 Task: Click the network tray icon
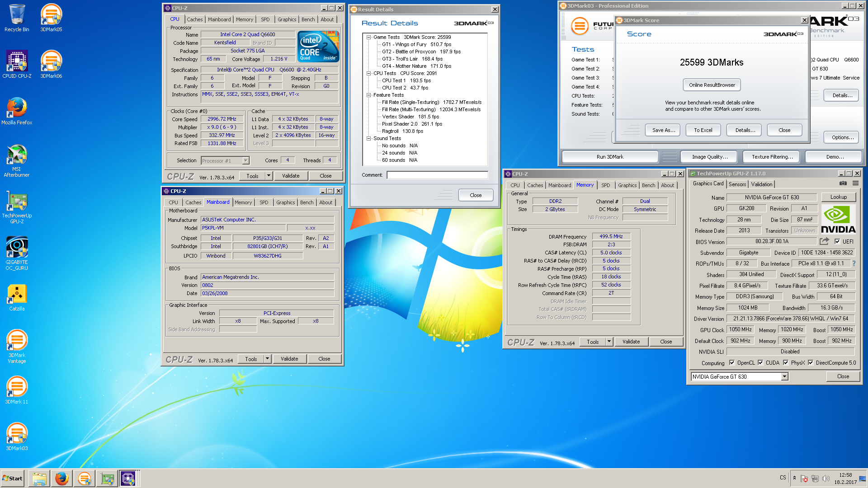point(815,479)
